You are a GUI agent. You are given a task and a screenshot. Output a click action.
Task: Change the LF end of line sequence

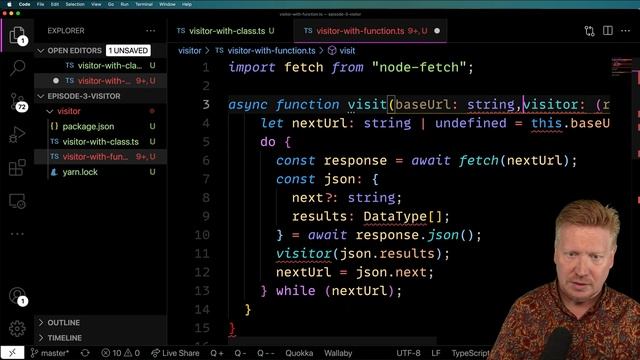pos(436,353)
